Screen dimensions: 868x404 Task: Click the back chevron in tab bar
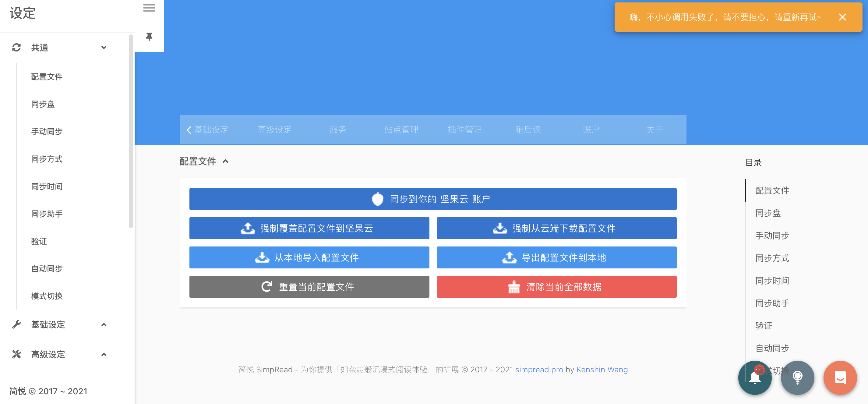tap(189, 130)
